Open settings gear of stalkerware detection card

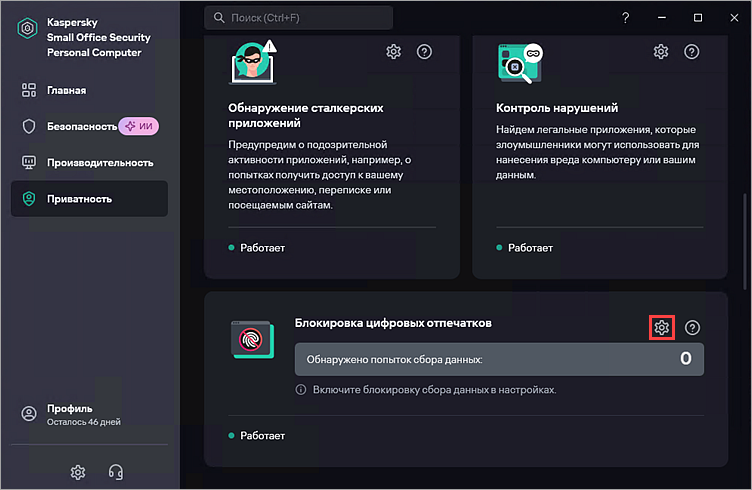[x=394, y=52]
